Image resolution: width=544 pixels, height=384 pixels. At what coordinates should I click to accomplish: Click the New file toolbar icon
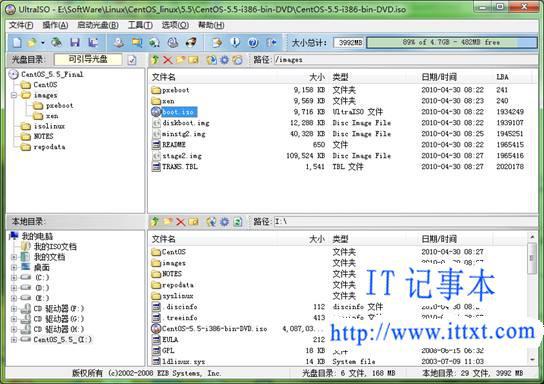[x=17, y=43]
